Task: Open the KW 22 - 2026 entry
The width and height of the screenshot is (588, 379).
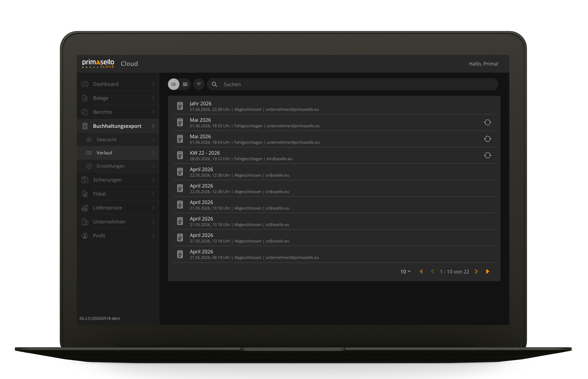Action: coord(334,155)
